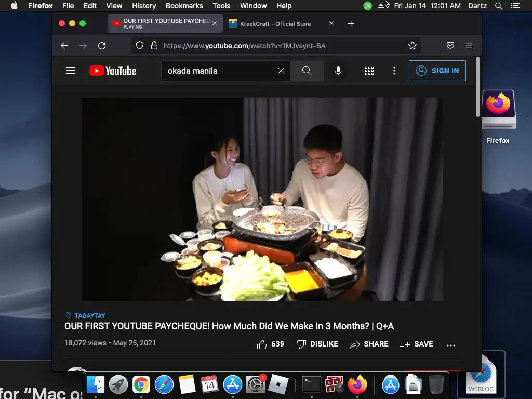532x399 pixels.
Task: Launch Safari compass from the dock
Action: 164,385
